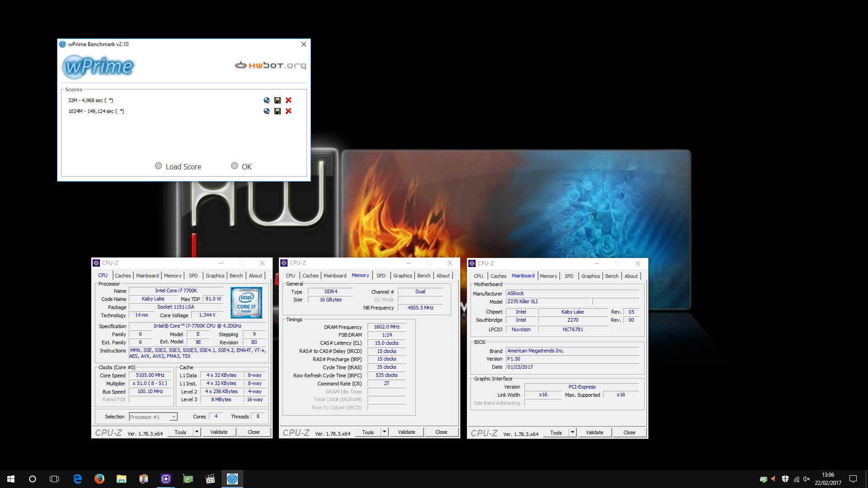Expand Tools dropdown arrow in CPU tab window

coord(197,432)
